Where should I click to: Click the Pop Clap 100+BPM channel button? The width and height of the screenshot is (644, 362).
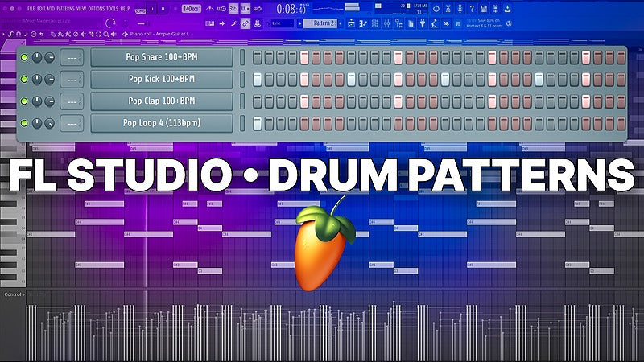pyautogui.click(x=161, y=101)
